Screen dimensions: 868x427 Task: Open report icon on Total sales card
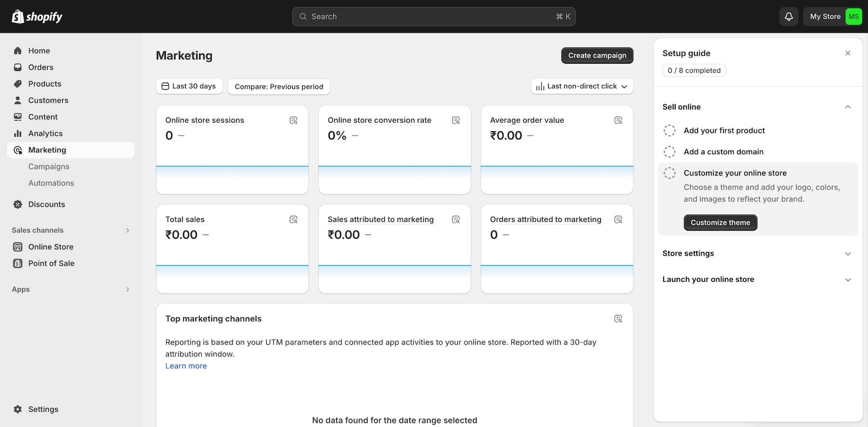pyautogui.click(x=293, y=220)
